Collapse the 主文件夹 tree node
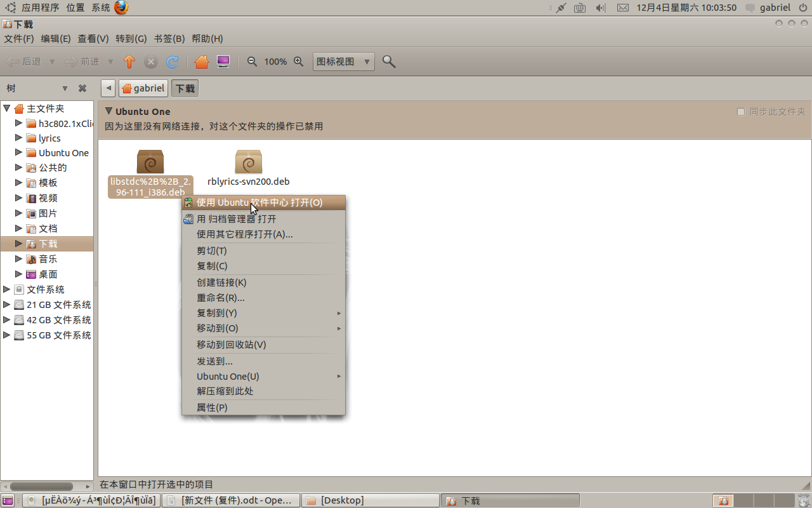812x508 pixels. [7, 108]
